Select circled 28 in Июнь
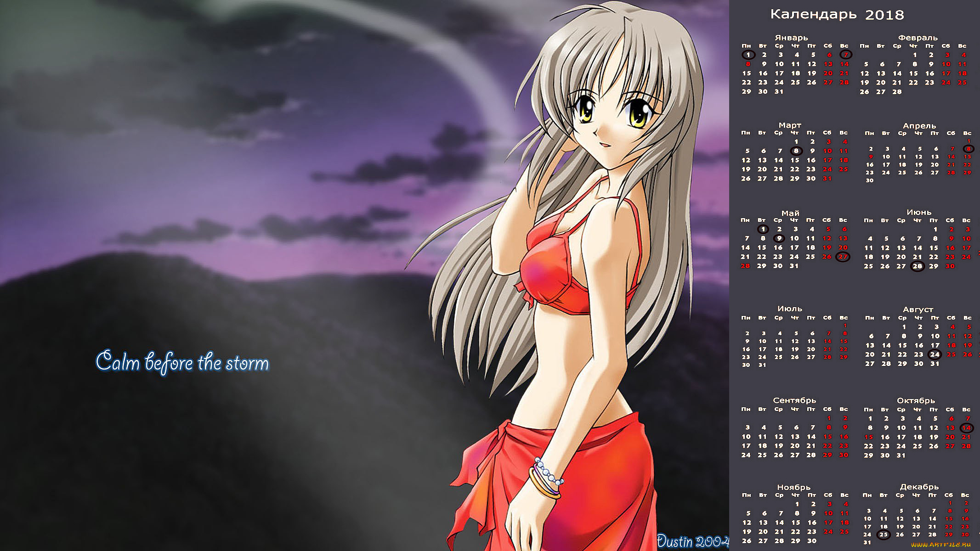This screenshot has width=980, height=551. point(917,266)
